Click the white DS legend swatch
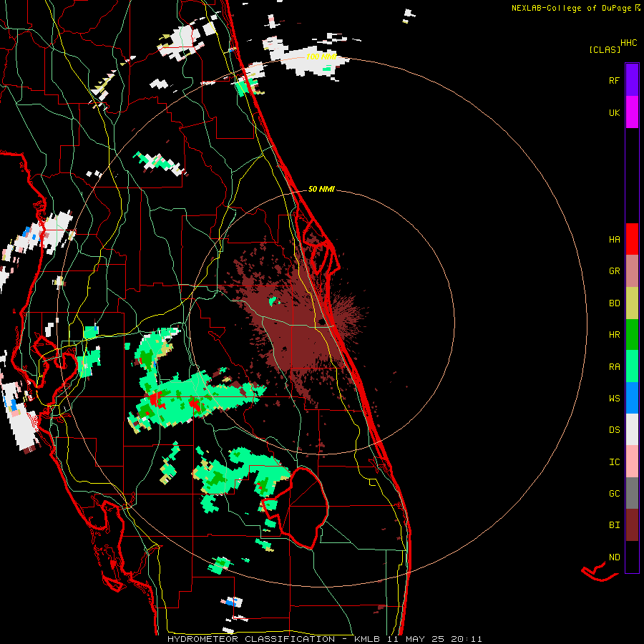Screen dimensions: 644x644 [x=632, y=429]
